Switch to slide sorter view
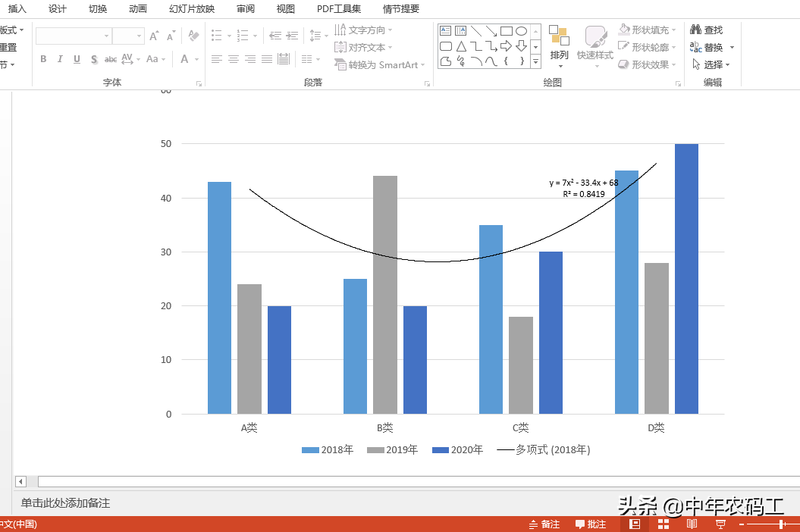This screenshot has height=532, width=800. tap(664, 524)
